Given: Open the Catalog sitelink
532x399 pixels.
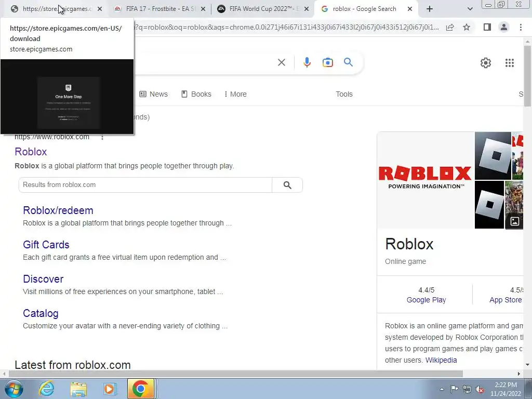Looking at the screenshot, I should (41, 313).
